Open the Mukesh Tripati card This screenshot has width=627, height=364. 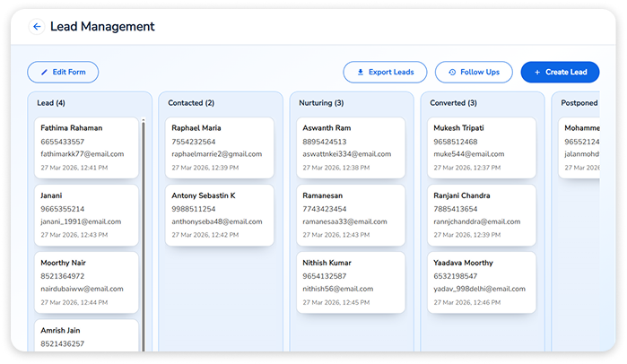coord(482,148)
